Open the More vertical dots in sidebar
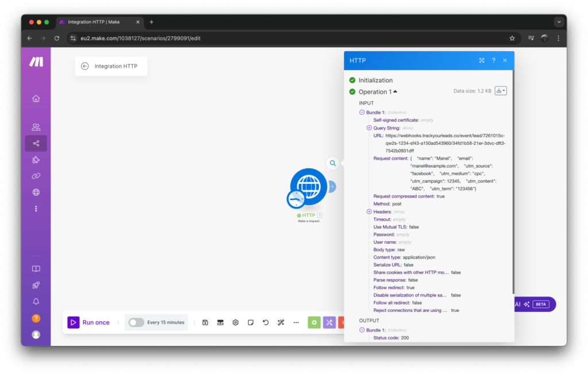Image resolution: width=588 pixels, height=374 pixels. pos(36,209)
